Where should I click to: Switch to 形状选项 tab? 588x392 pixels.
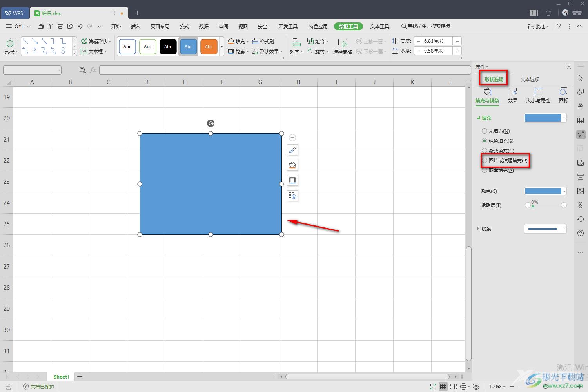[x=494, y=79]
